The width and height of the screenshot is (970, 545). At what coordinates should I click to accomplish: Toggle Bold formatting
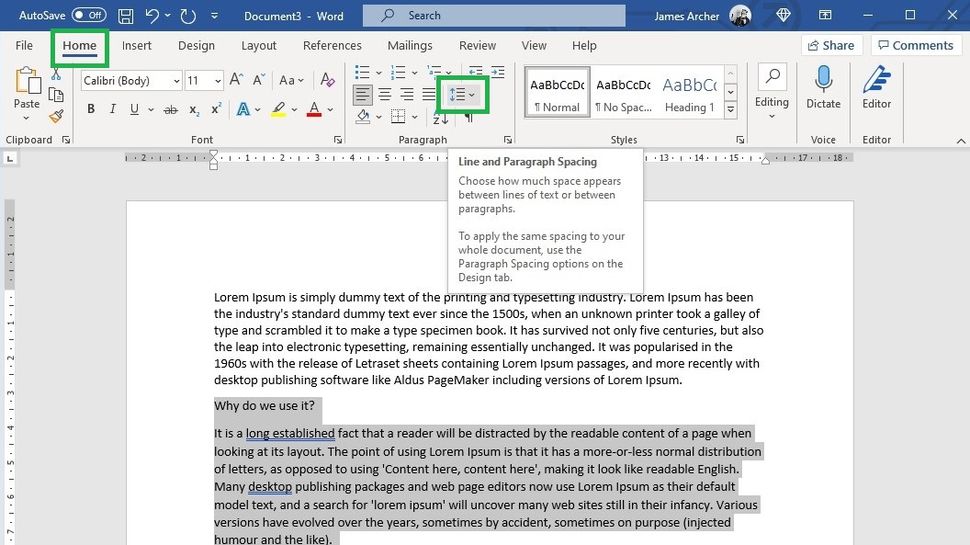(91, 109)
